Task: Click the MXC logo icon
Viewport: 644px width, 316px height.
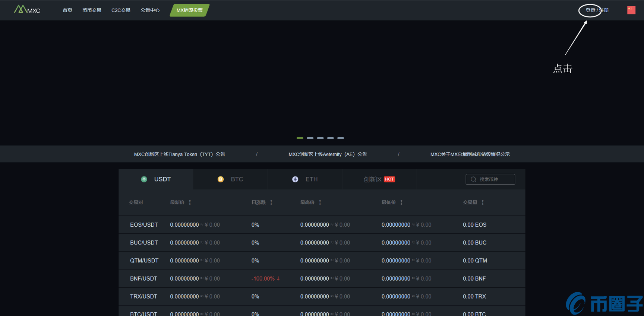Action: pos(20,9)
